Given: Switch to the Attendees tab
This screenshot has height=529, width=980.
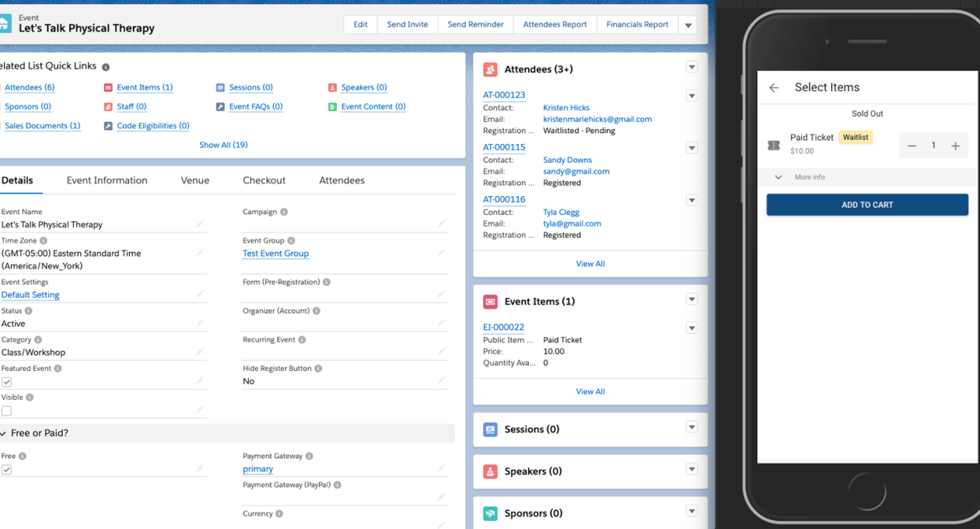Looking at the screenshot, I should 341,180.
